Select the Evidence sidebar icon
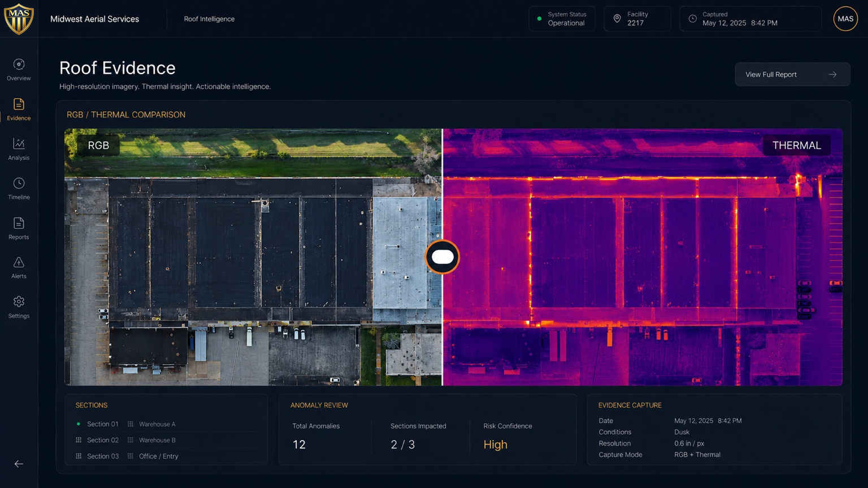868x488 pixels. [x=19, y=104]
